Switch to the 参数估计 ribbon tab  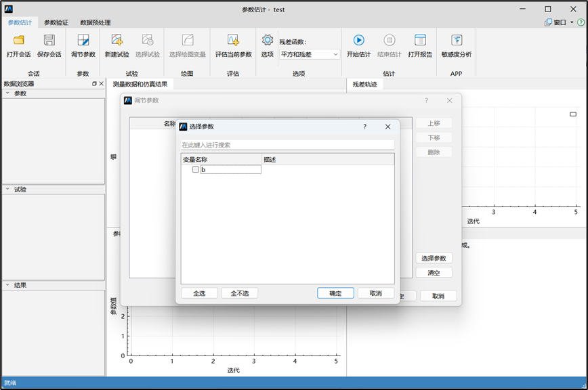tap(20, 22)
